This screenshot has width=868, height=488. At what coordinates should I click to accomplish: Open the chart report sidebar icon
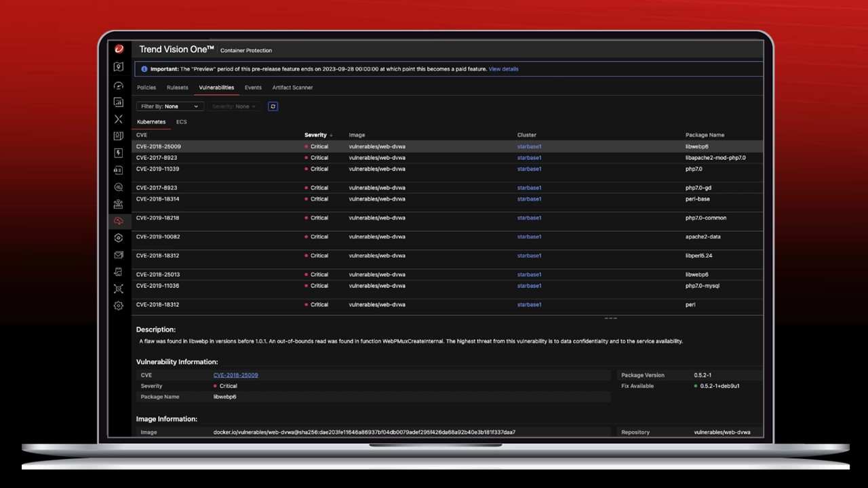click(119, 102)
